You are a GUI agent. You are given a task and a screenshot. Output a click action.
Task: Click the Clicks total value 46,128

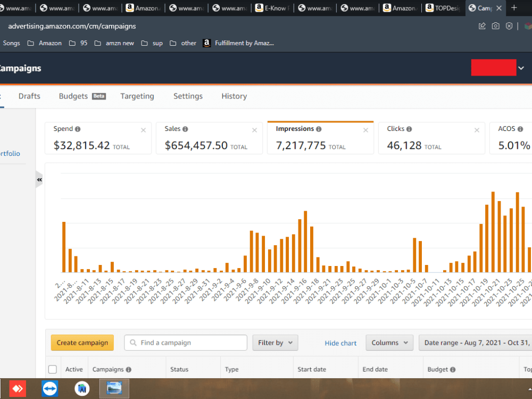pyautogui.click(x=404, y=146)
